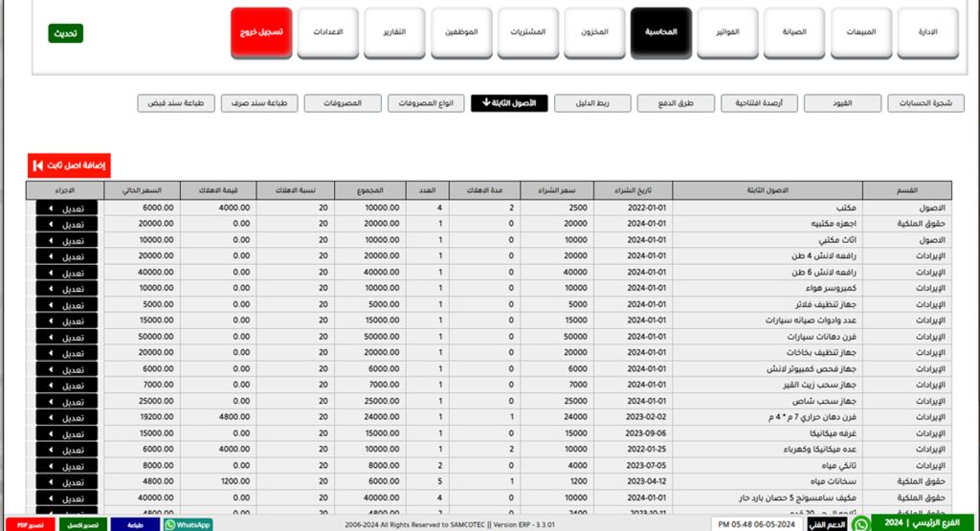Open WhatsApp button in bottom bar
This screenshot has height=531, width=980.
[x=188, y=524]
